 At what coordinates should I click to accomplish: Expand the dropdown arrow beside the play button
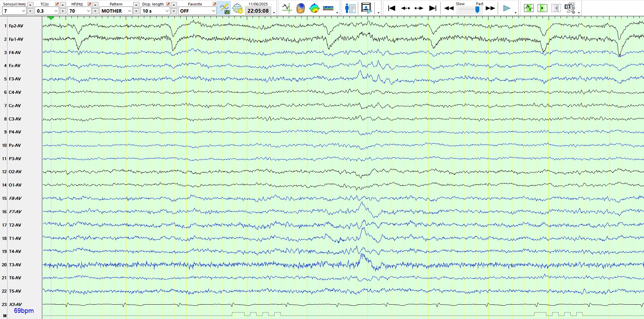[x=515, y=13]
